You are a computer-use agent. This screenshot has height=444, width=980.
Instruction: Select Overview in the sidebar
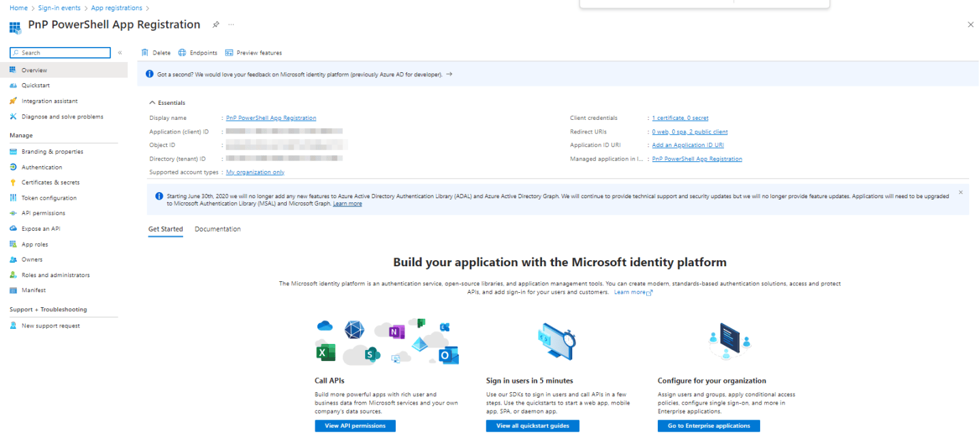(x=64, y=70)
